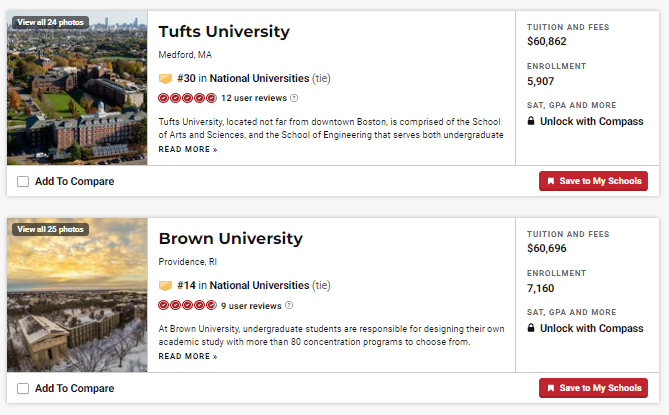
Task: Check Add To Compare for Tufts University
Action: [23, 181]
